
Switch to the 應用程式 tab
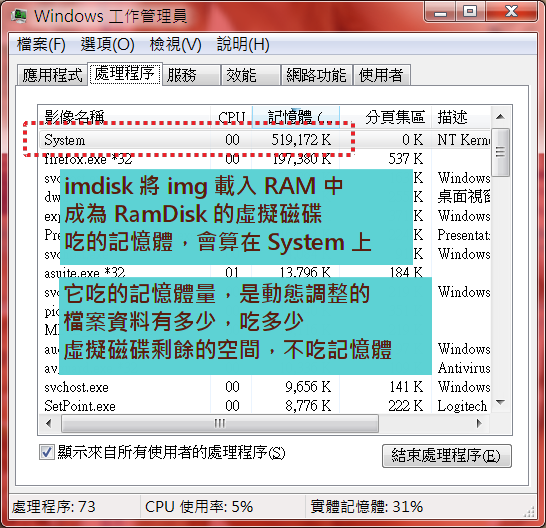point(52,75)
